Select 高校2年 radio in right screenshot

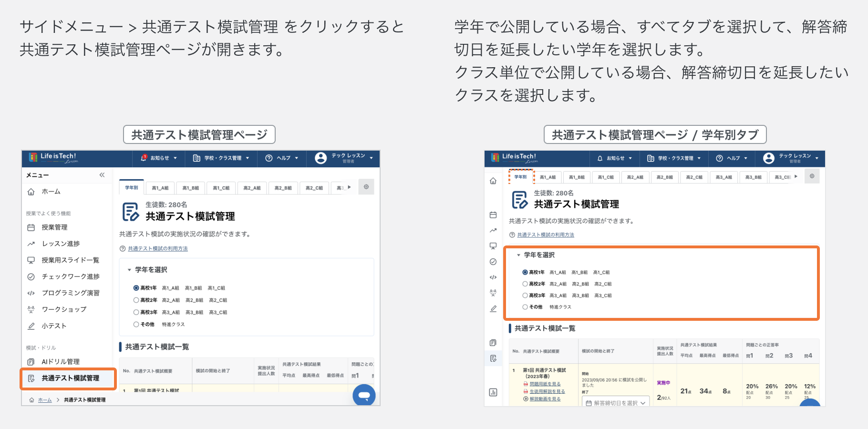click(525, 284)
